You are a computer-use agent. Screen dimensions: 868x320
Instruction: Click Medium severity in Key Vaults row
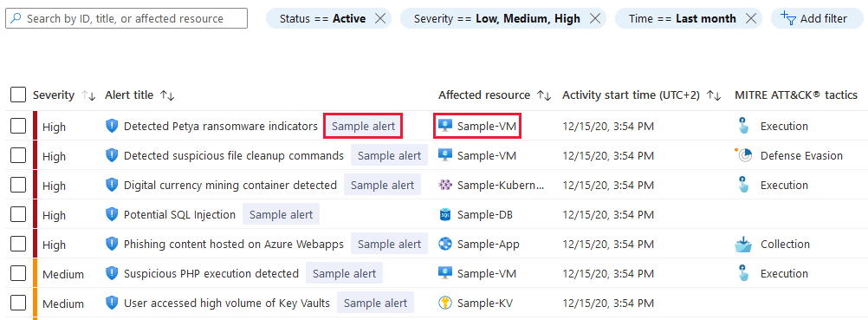point(63,304)
